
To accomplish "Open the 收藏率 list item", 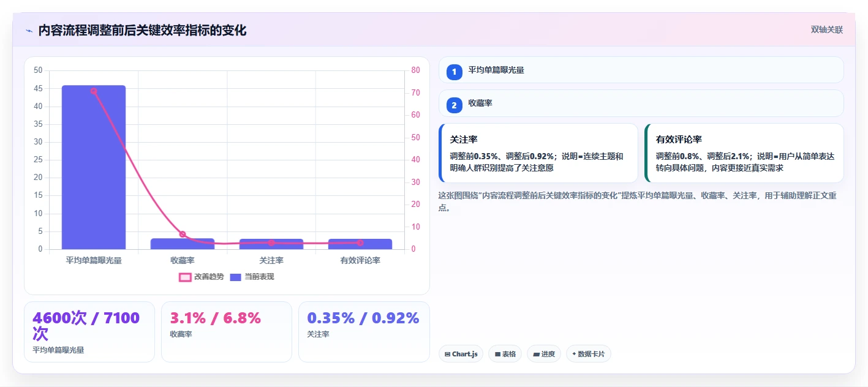I will coord(641,103).
